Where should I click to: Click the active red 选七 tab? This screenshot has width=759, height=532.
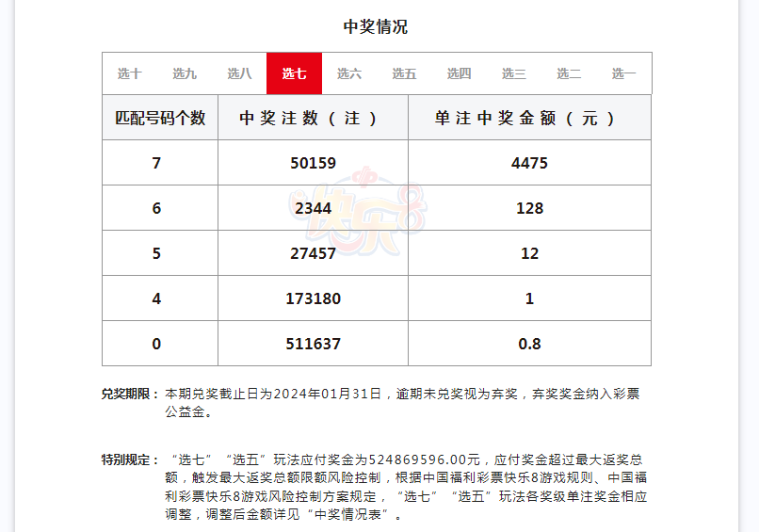coord(295,73)
